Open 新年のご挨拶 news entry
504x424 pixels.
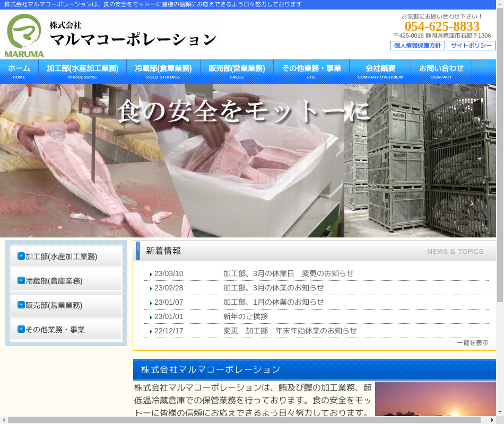coord(245,316)
